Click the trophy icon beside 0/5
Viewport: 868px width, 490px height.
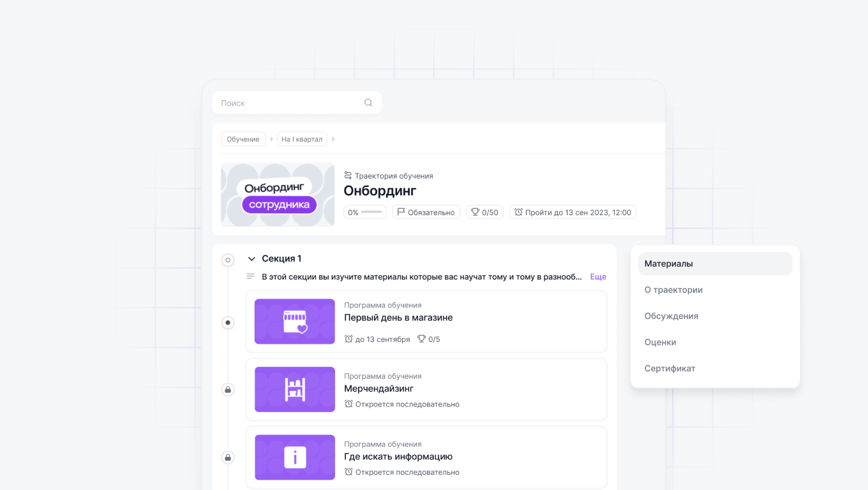pyautogui.click(x=421, y=339)
